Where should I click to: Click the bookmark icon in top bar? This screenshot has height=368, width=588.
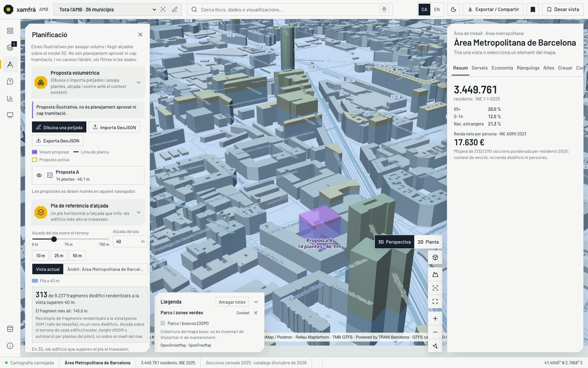click(533, 10)
